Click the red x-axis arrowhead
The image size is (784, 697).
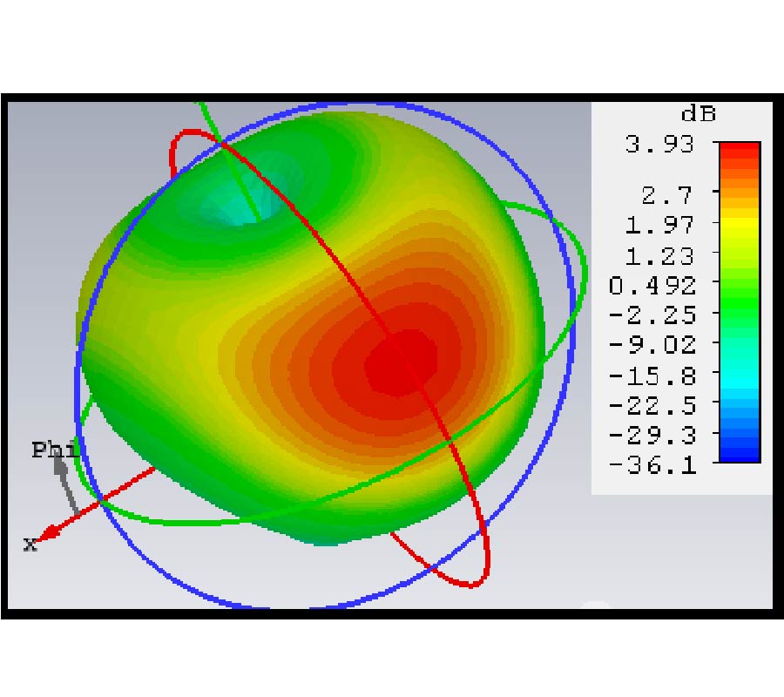(x=52, y=531)
